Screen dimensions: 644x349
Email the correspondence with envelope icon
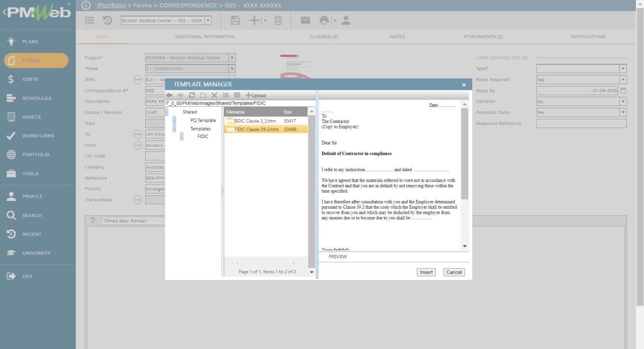point(305,20)
